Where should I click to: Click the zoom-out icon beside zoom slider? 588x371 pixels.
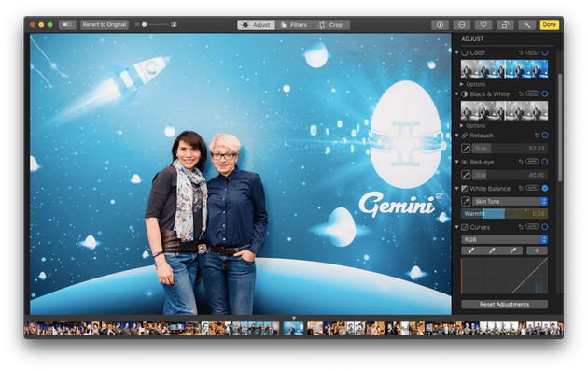(137, 25)
